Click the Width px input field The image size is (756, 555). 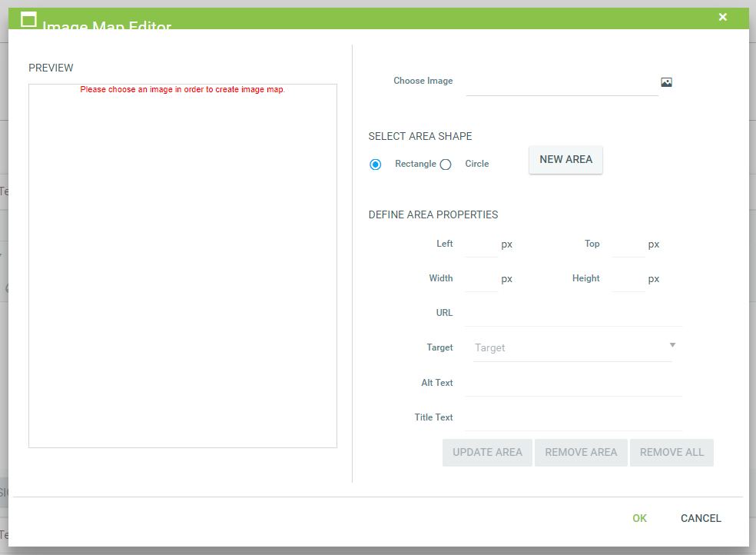(x=481, y=280)
